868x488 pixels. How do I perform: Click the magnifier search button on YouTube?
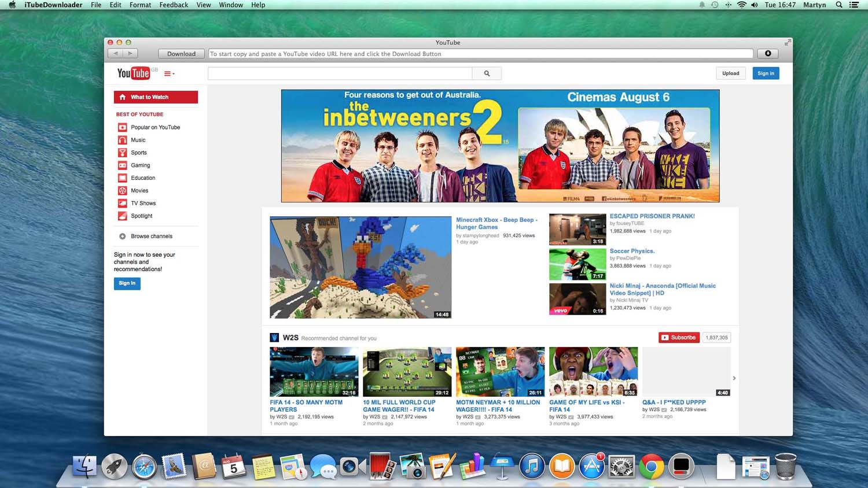(x=487, y=73)
